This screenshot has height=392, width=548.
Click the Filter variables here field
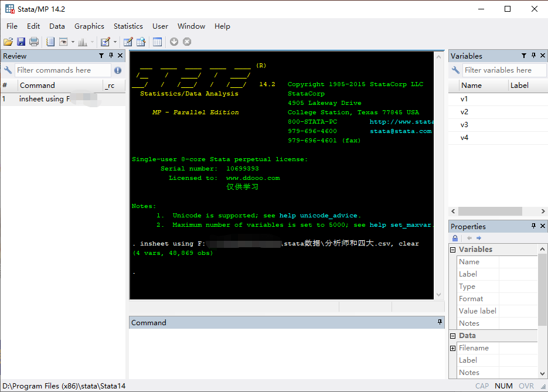point(504,70)
